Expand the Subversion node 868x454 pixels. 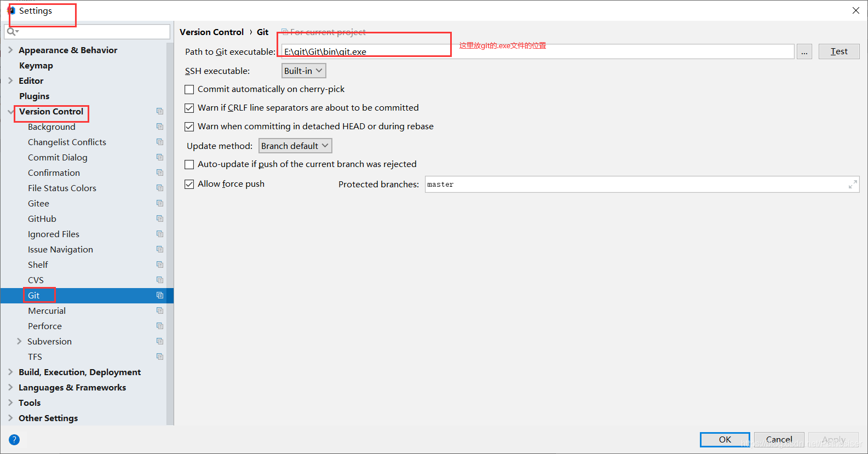pyautogui.click(x=19, y=341)
